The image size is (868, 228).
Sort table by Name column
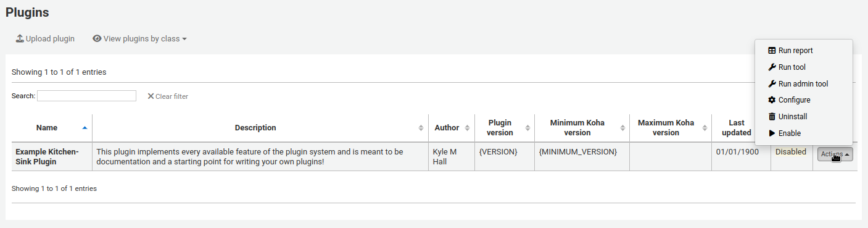[x=52, y=128]
